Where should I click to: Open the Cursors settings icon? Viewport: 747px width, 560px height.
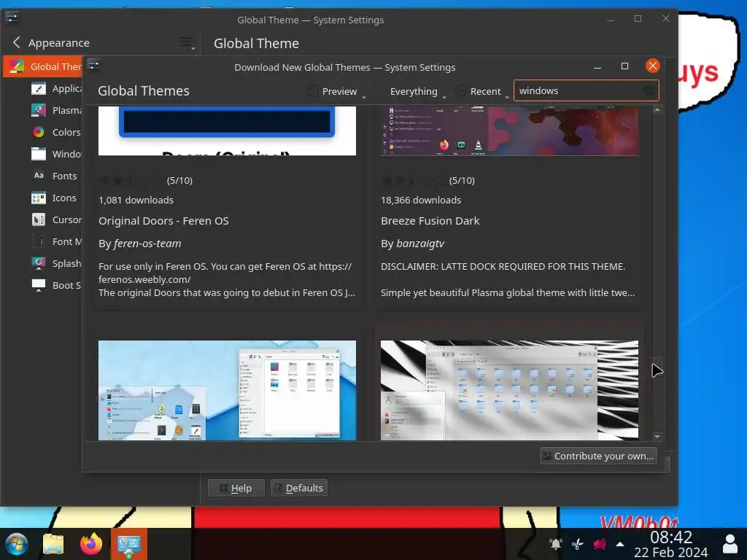coord(39,219)
